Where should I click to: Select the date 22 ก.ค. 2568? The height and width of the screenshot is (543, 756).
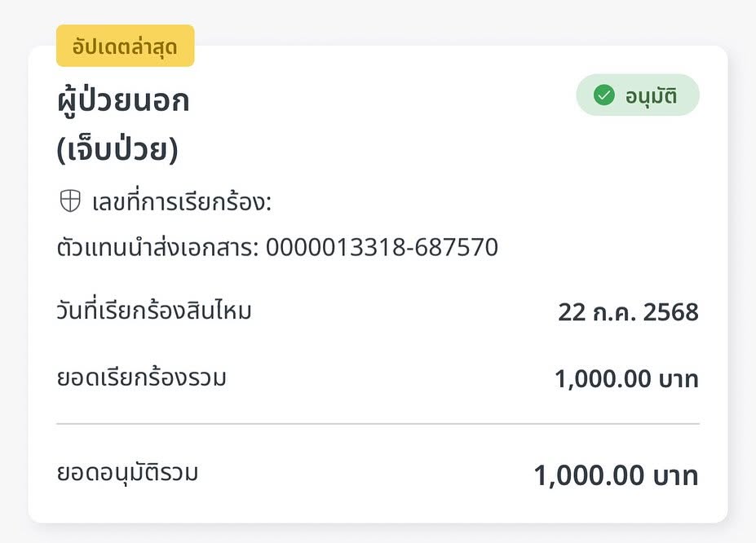click(628, 312)
